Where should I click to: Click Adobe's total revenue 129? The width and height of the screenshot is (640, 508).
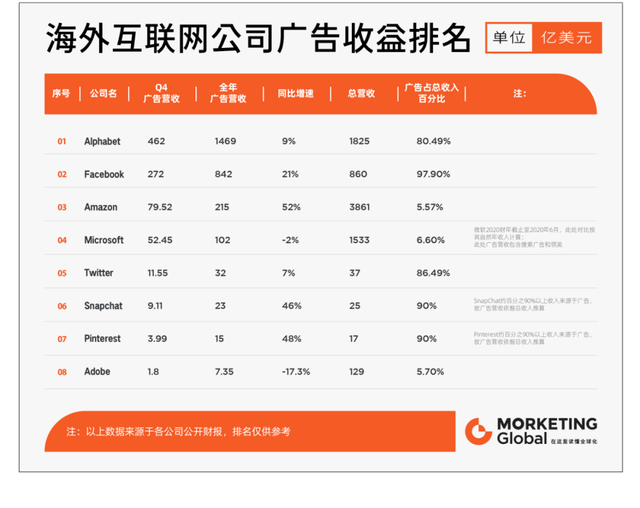click(356, 372)
